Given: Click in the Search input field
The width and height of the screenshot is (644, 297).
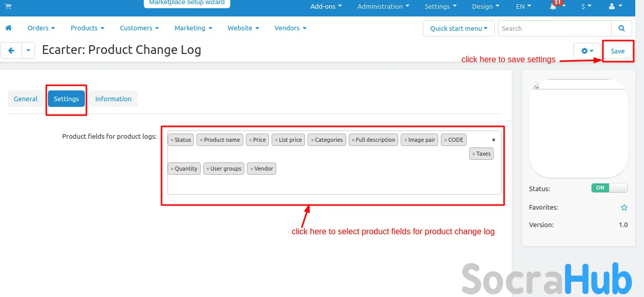Looking at the screenshot, I should tap(554, 28).
